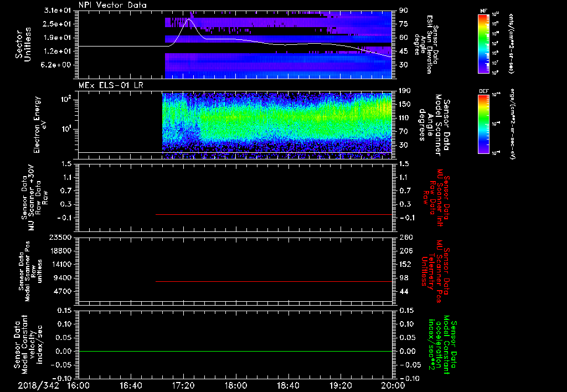Screen dimensions: 567x392
Task: Click the 44 telemetry position tick label
Action: pyautogui.click(x=404, y=291)
